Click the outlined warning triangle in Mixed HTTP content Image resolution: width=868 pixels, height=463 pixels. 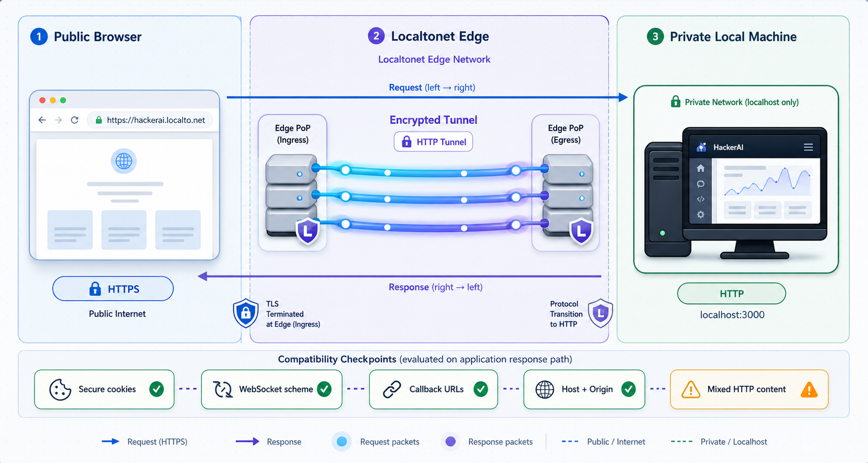click(x=691, y=390)
